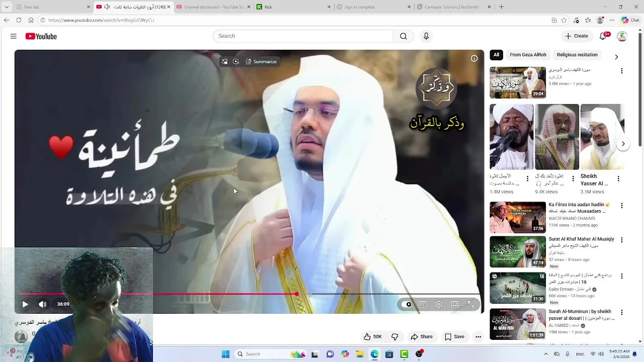This screenshot has width=644, height=362.
Task: Click the magnifier search button
Action: [404, 36]
